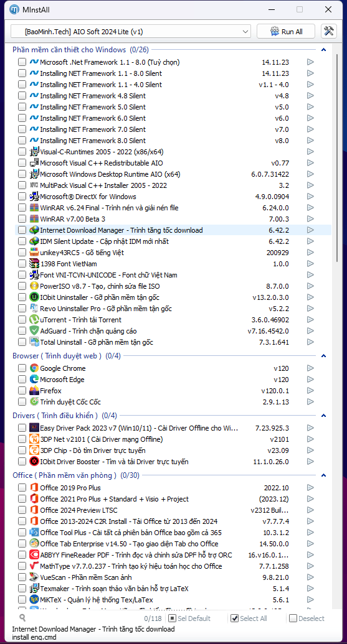
Task: Tick the Microsoft Edge checkbox
Action: point(22,380)
